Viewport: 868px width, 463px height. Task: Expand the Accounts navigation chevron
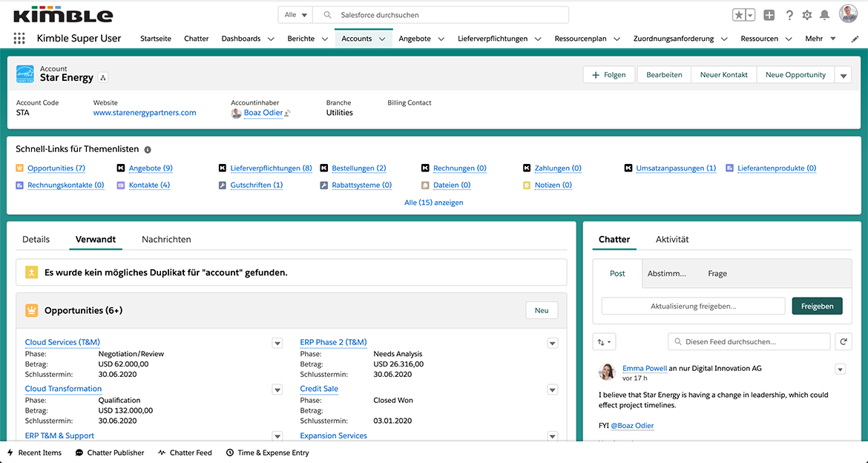pyautogui.click(x=382, y=39)
